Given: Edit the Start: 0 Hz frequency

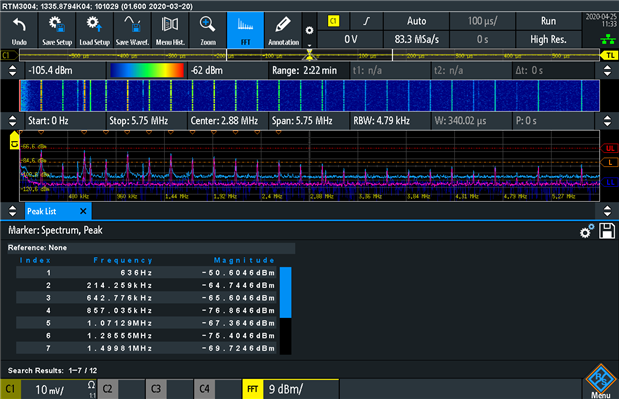Looking at the screenshot, I should pos(66,121).
